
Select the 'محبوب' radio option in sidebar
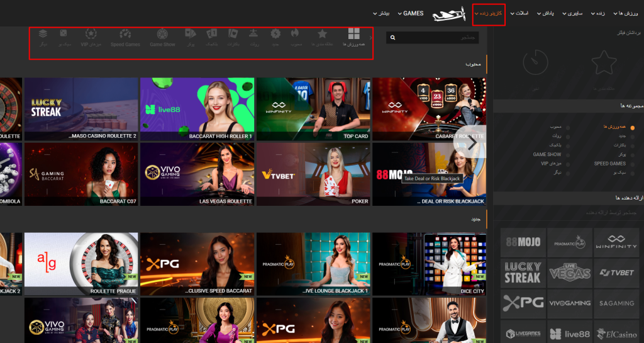568,128
